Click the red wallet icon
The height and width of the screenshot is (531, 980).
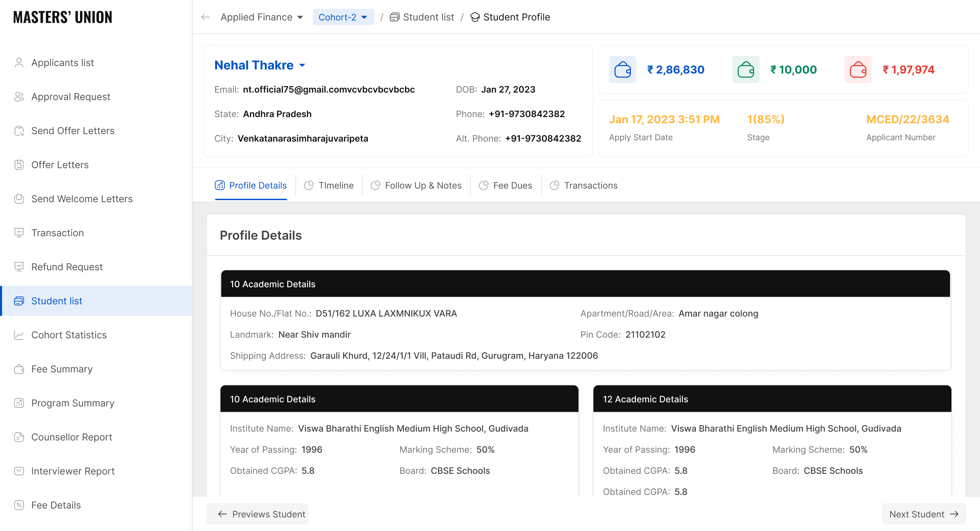[857, 70]
